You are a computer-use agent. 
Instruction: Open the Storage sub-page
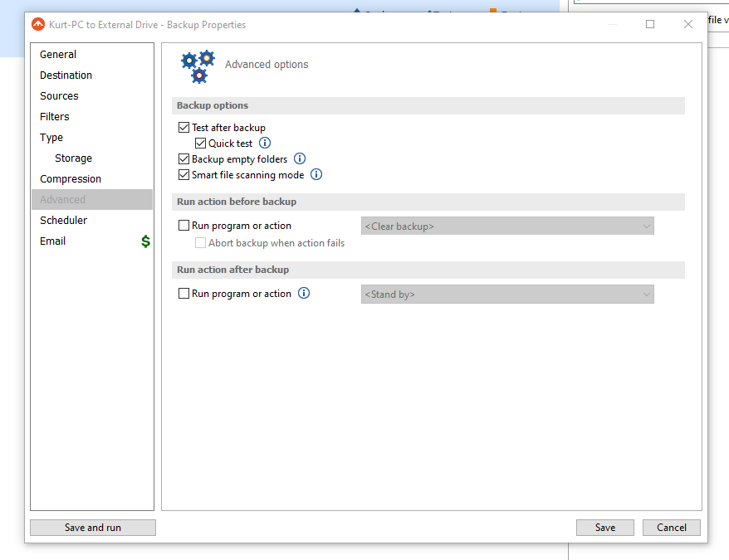coord(92,158)
